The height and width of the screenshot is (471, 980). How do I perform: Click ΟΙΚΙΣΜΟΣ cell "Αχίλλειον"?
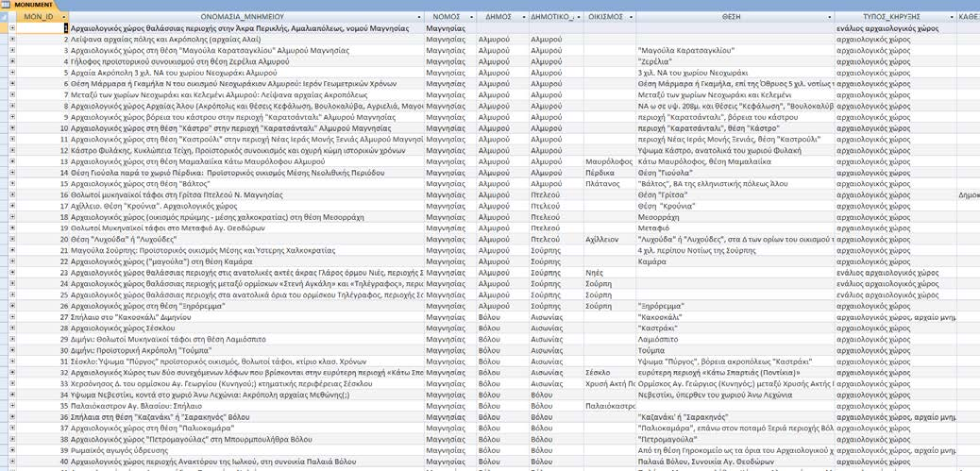click(x=610, y=239)
